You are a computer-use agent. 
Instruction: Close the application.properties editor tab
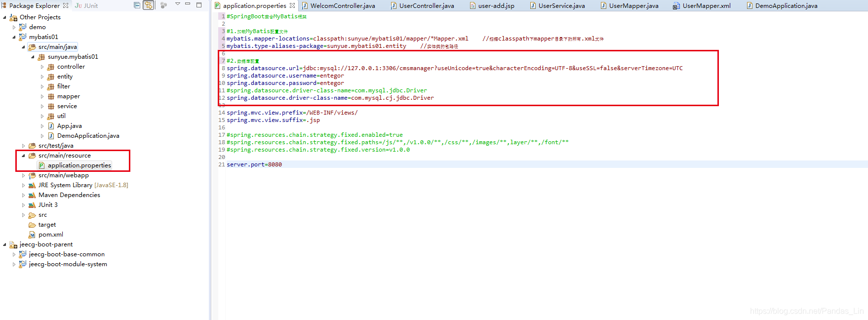292,5
